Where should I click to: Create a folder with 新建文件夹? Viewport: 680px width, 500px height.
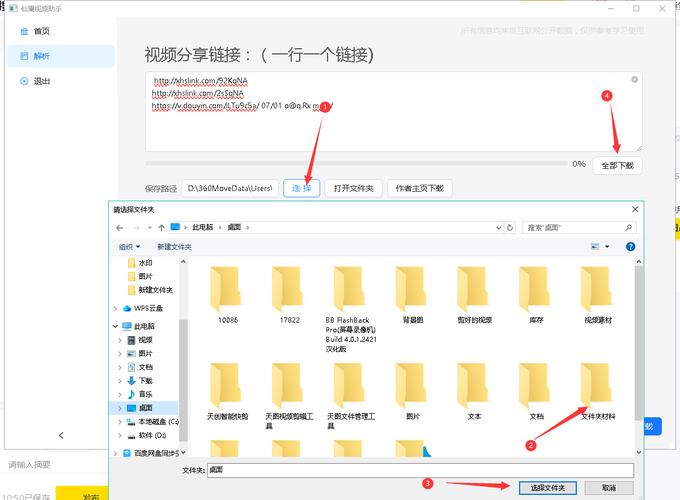(174, 247)
